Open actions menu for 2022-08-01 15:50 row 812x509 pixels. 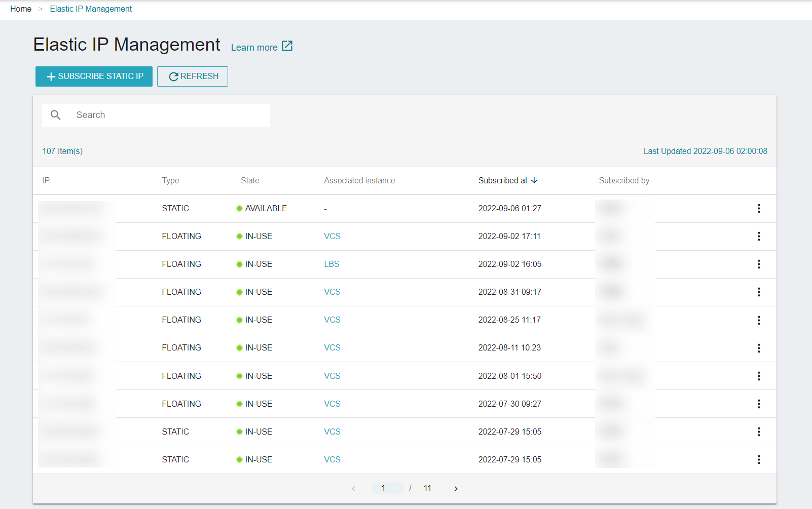pyautogui.click(x=759, y=376)
